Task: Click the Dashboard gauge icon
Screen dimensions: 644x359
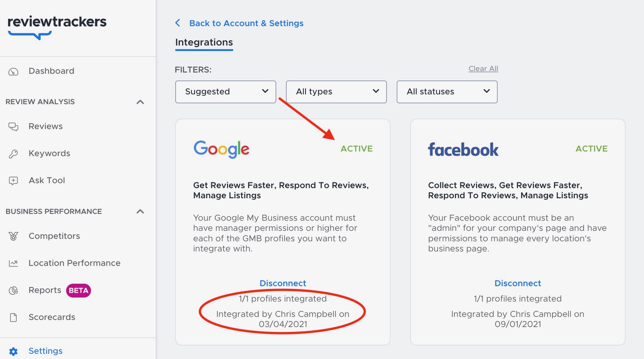Action: click(13, 72)
